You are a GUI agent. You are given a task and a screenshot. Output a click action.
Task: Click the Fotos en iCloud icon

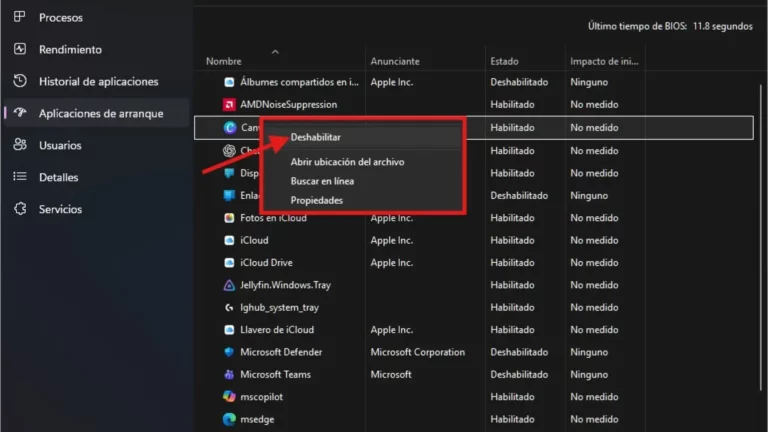[x=229, y=217]
